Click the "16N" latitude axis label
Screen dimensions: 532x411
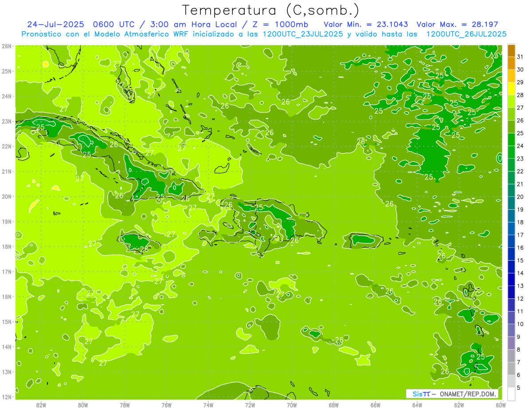[7, 297]
